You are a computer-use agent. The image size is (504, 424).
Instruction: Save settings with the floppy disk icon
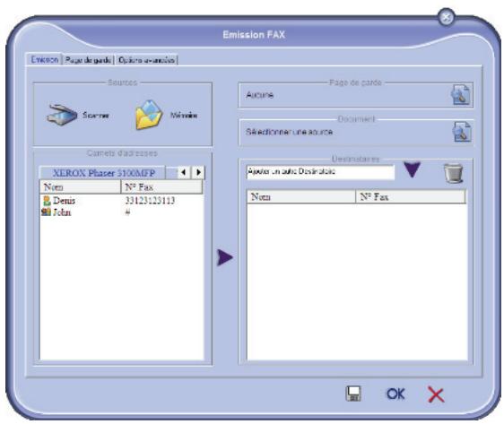(x=353, y=394)
